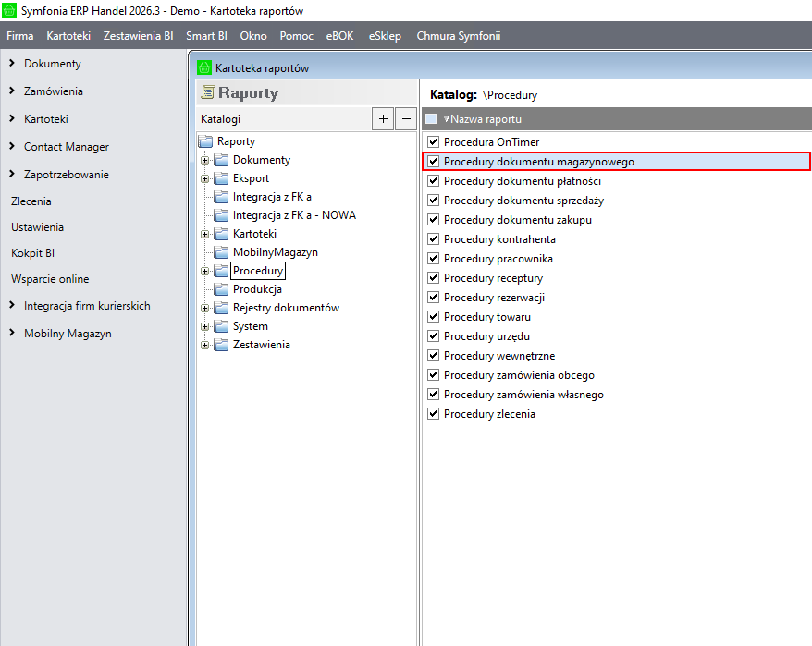812x646 pixels.
Task: Click the Integracja z FK a - NOWA folder icon
Action: tap(222, 215)
